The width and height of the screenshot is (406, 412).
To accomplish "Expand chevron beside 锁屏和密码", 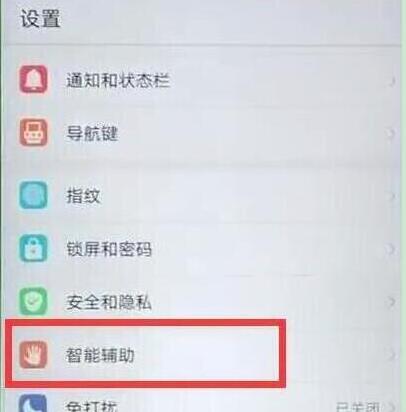I will point(392,249).
